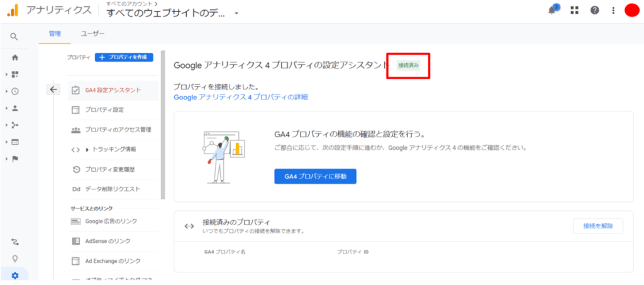Image resolution: width=644 pixels, height=285 pixels.
Task: Click the red account avatar
Action: 631,10
